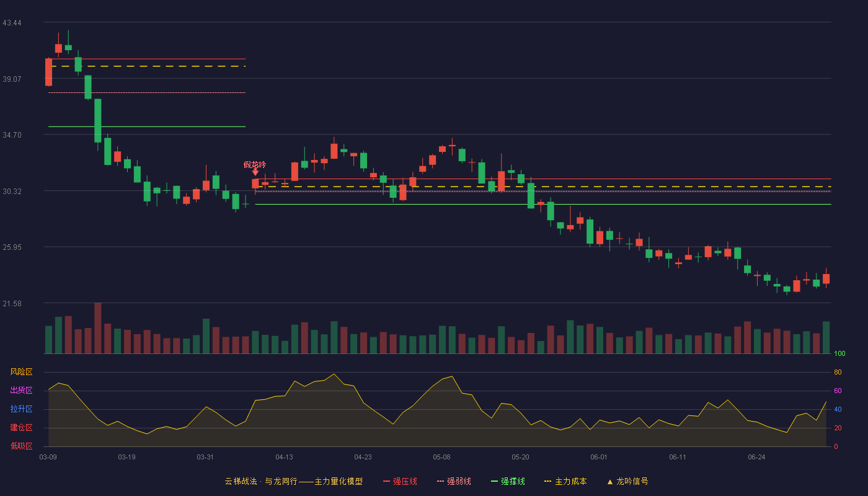The image size is (868, 496).
Task: Click the 风险区 zone label
Action: [21, 372]
